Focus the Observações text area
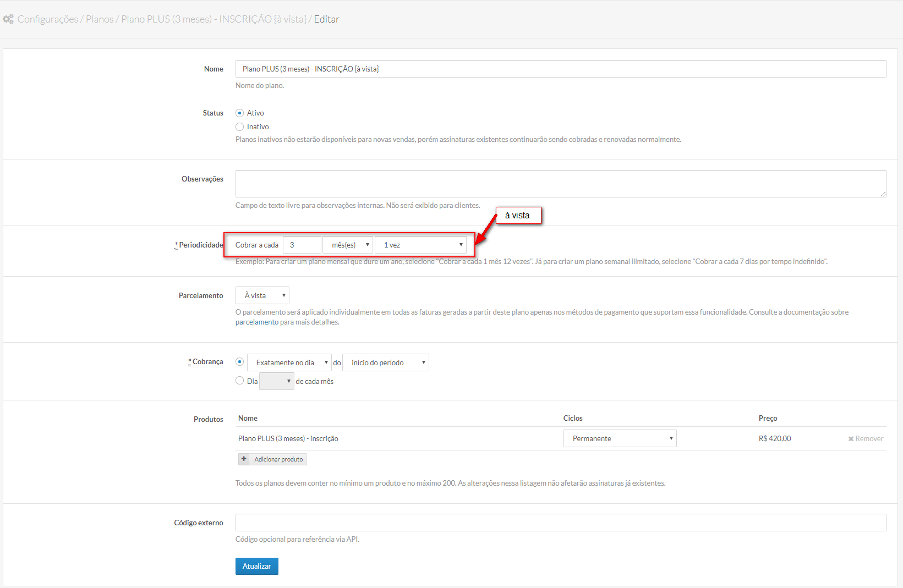This screenshot has height=588, width=903. click(560, 184)
